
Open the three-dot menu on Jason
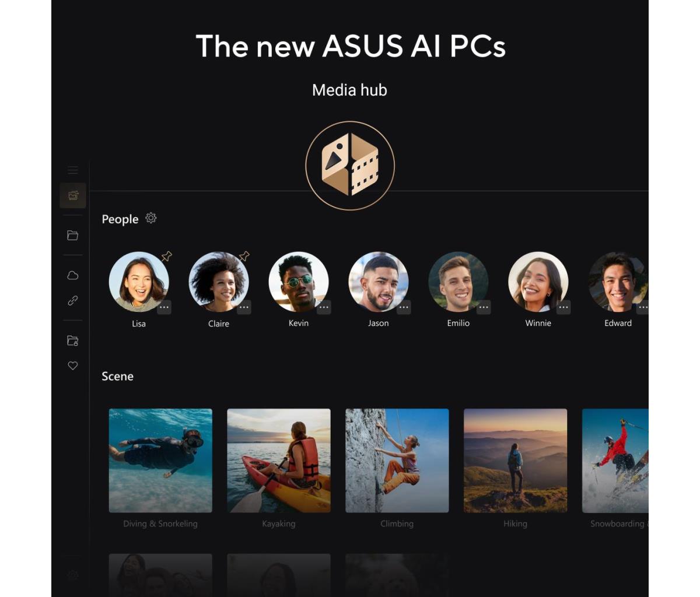(x=404, y=307)
